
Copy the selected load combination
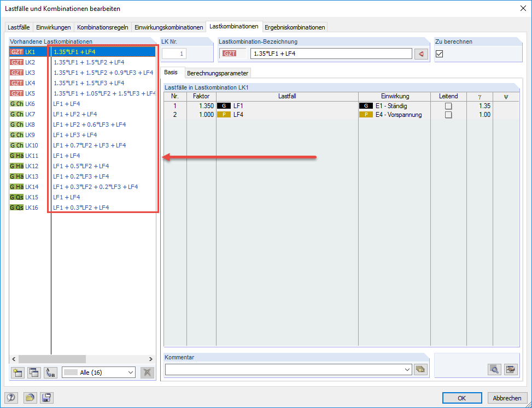click(x=34, y=372)
